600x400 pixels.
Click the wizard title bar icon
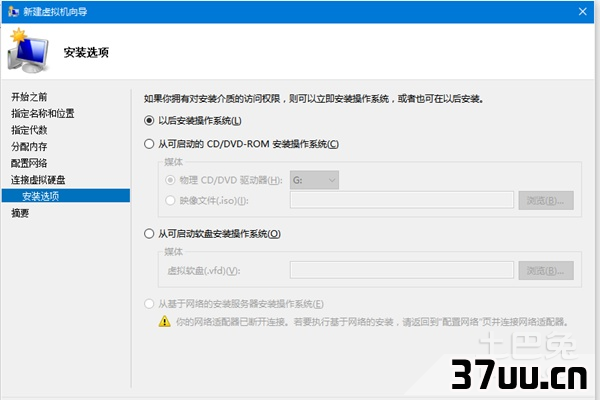pyautogui.click(x=13, y=12)
